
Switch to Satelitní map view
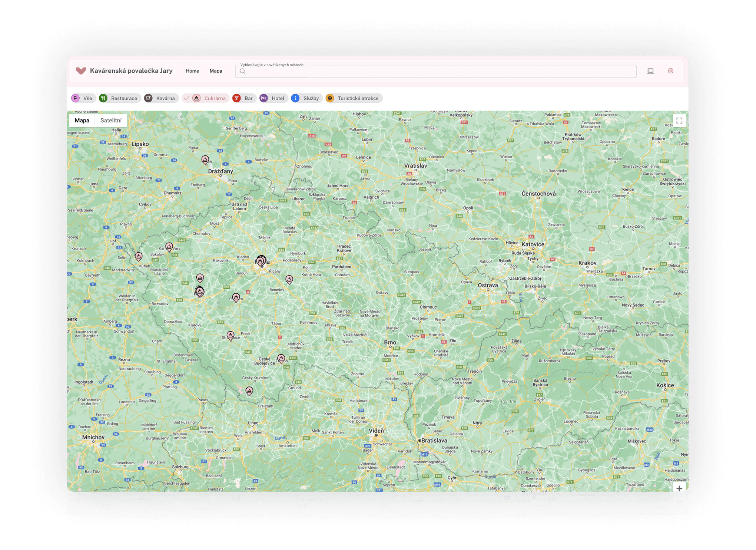(x=111, y=121)
